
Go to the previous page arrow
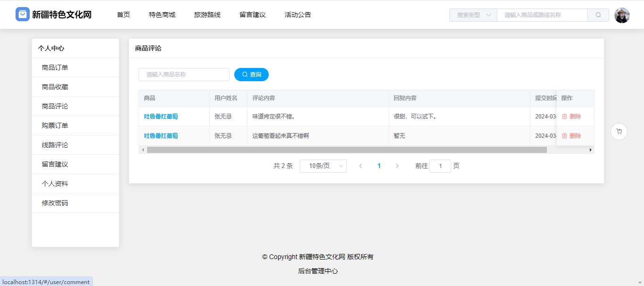click(x=361, y=166)
